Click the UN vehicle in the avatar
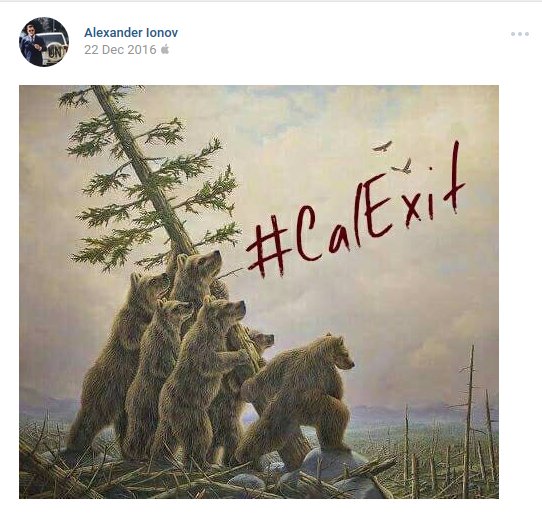This screenshot has height=519, width=542. [54, 48]
